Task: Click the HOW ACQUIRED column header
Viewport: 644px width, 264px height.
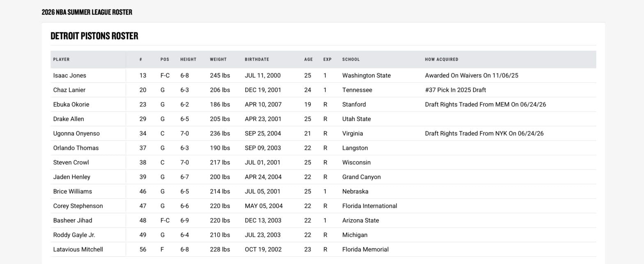Action: 442,59
